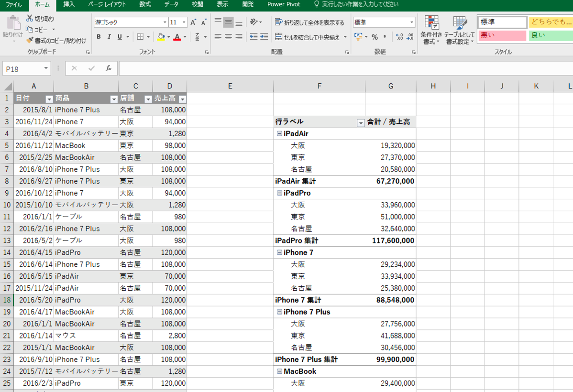Screen dimensions: 573x392
Task: Open the font name dropdown (游ゴシック)
Action: 165,22
